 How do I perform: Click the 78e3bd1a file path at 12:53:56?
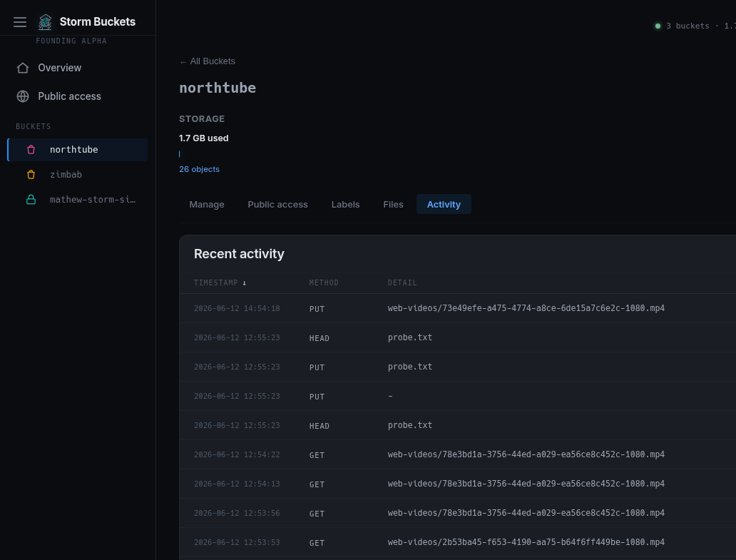[526, 513]
